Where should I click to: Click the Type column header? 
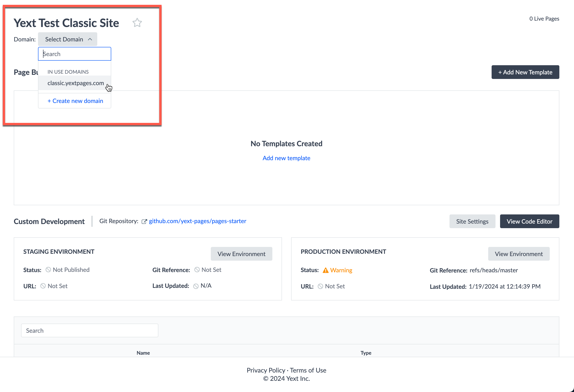[366, 353]
